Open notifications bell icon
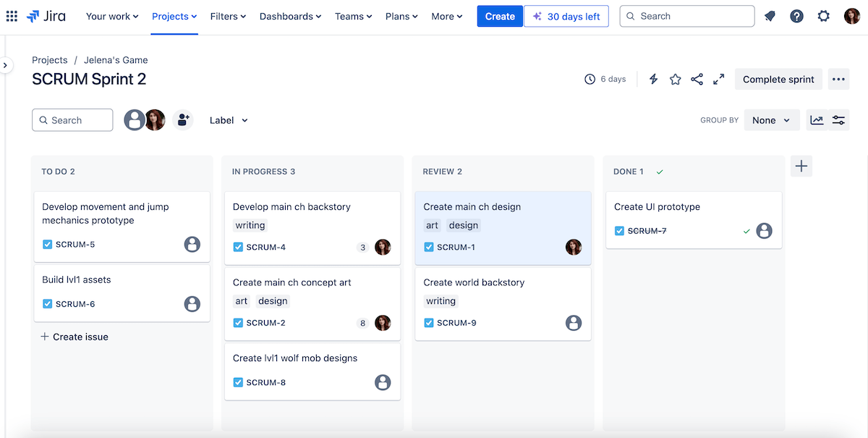 pos(770,15)
